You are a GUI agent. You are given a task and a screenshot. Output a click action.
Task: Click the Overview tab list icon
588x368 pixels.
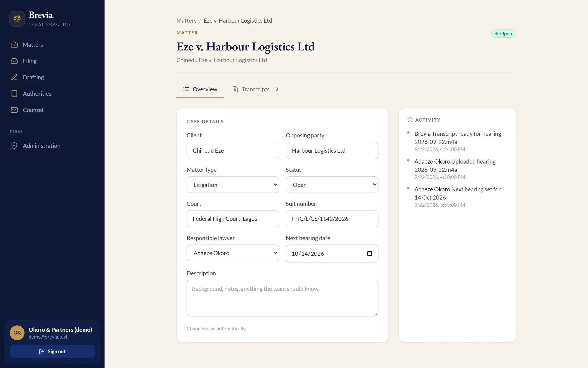point(186,89)
